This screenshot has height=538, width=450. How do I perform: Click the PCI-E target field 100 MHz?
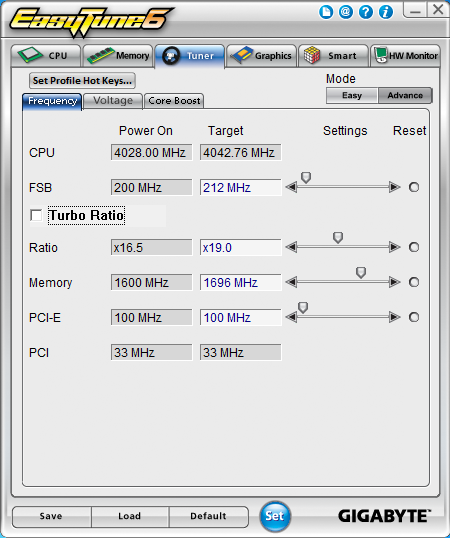click(x=240, y=317)
